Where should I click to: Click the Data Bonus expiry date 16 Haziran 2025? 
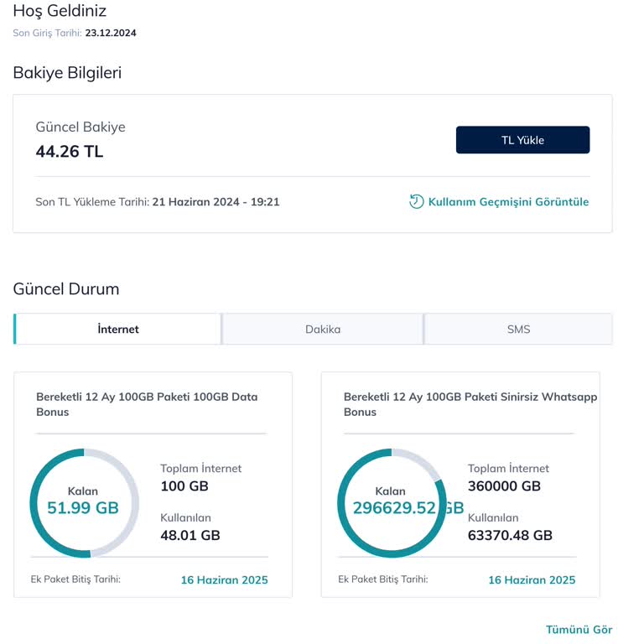[x=224, y=579]
